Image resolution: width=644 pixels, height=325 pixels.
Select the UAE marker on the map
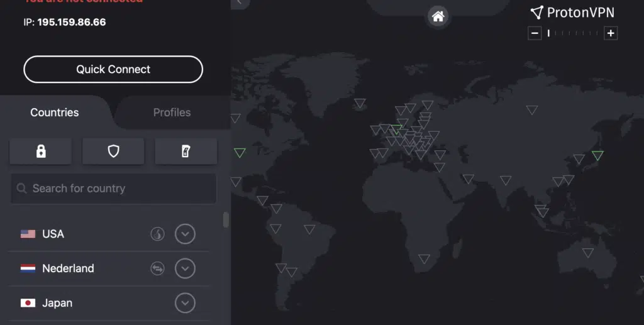tap(468, 179)
